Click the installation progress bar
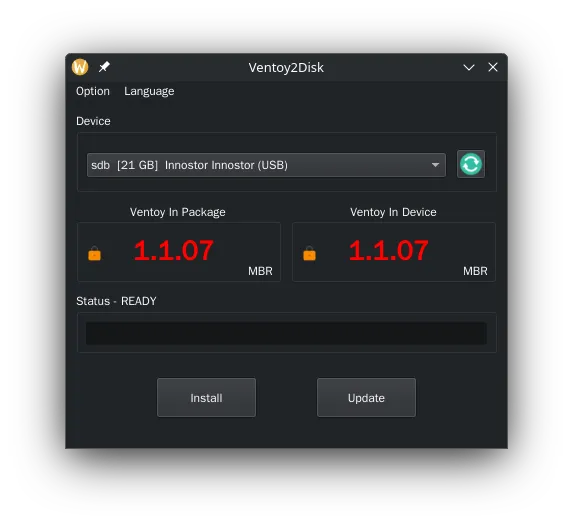 coord(286,333)
